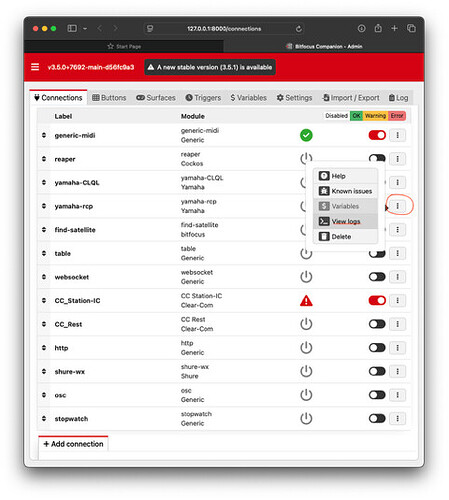Click the red warning triangle for CC_Station-IC

pyautogui.click(x=306, y=301)
